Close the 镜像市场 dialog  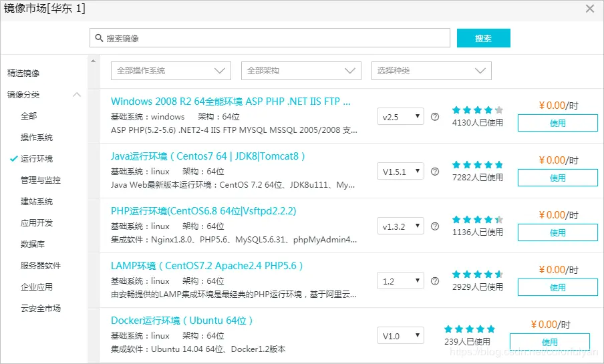(589, 9)
